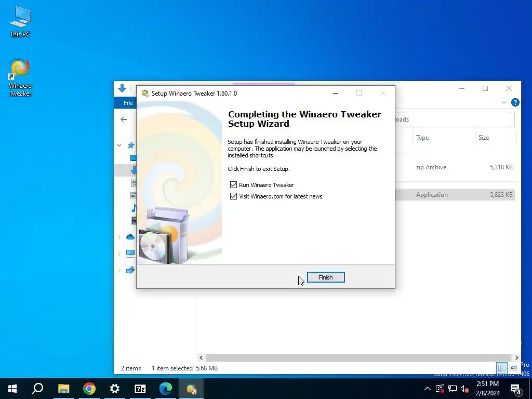The width and height of the screenshot is (532, 399).
Task: Click the '5,318 KB' size value
Action: pyautogui.click(x=501, y=167)
